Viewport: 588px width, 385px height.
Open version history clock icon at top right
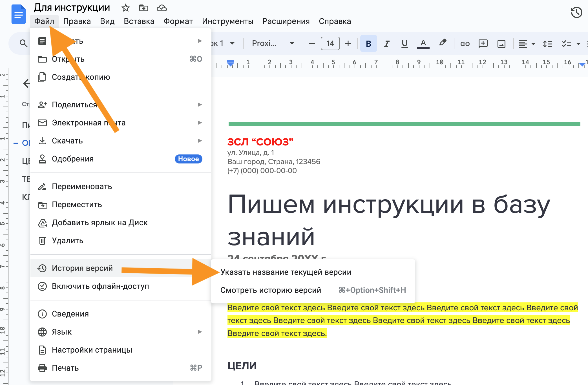tap(576, 12)
